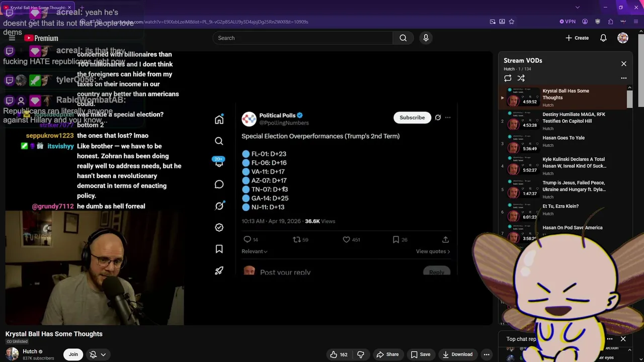The height and width of the screenshot is (362, 644).
Task: Click the X explore search icon
Action: (x=219, y=141)
